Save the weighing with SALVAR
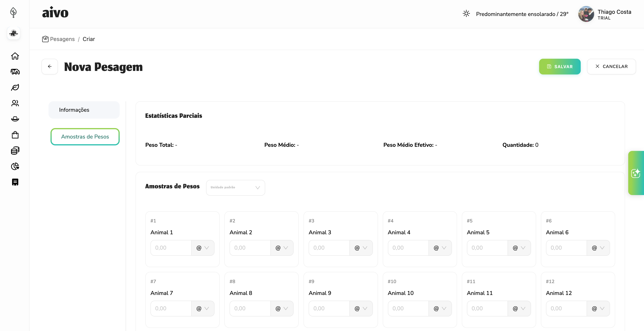The width and height of the screenshot is (644, 331). click(x=560, y=66)
